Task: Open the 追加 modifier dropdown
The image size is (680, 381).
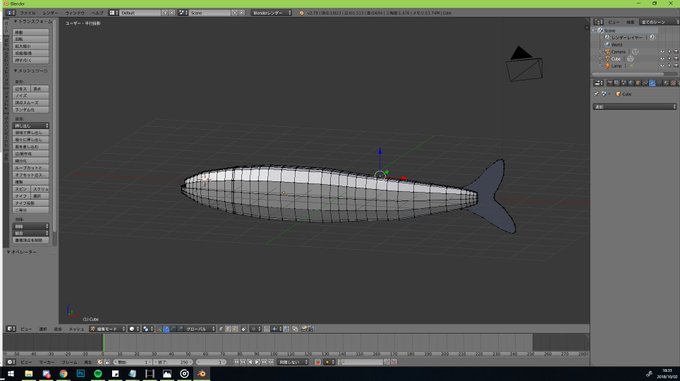Action: click(x=635, y=107)
